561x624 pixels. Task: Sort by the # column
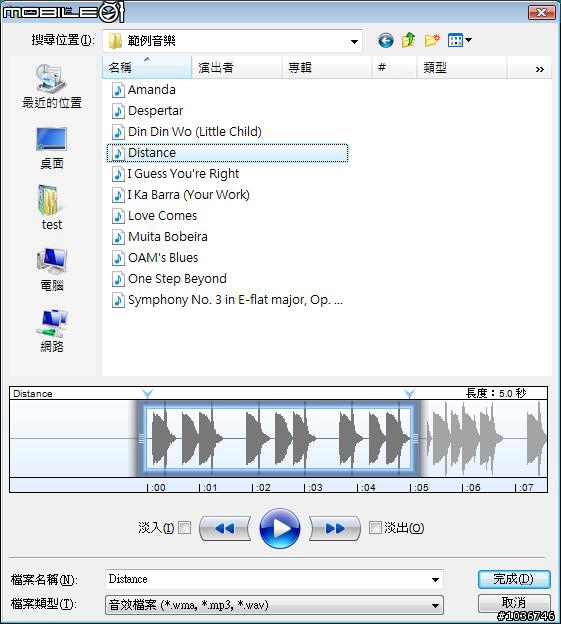[394, 68]
